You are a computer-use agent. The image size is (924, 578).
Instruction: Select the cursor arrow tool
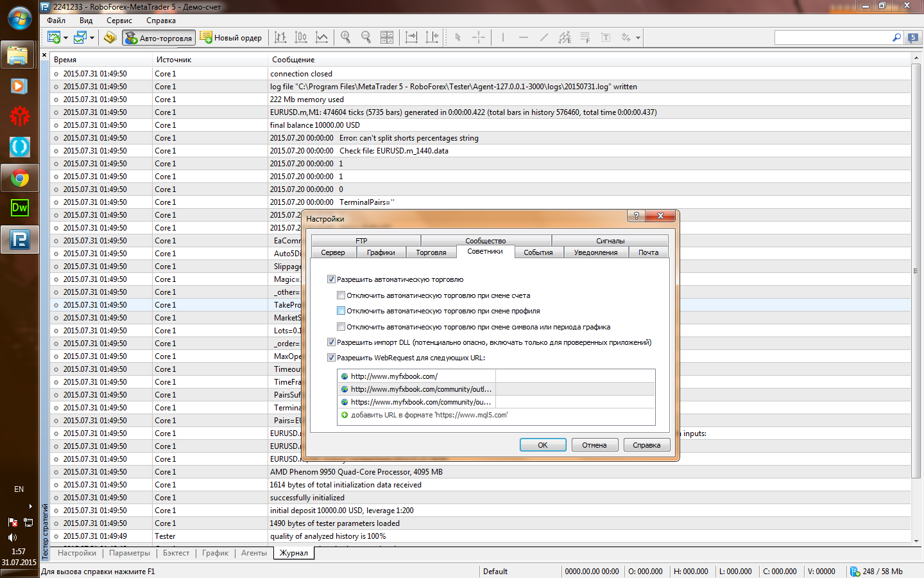pos(458,37)
